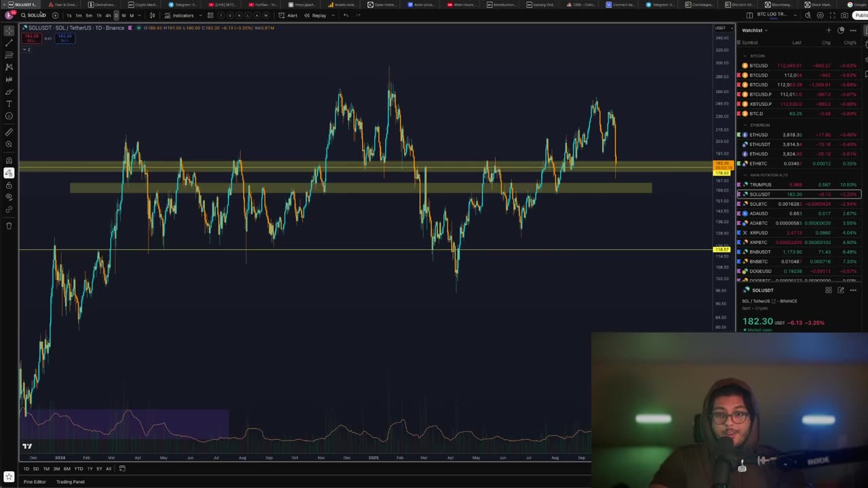Select TRUMPUS in the watchlist

799,184
